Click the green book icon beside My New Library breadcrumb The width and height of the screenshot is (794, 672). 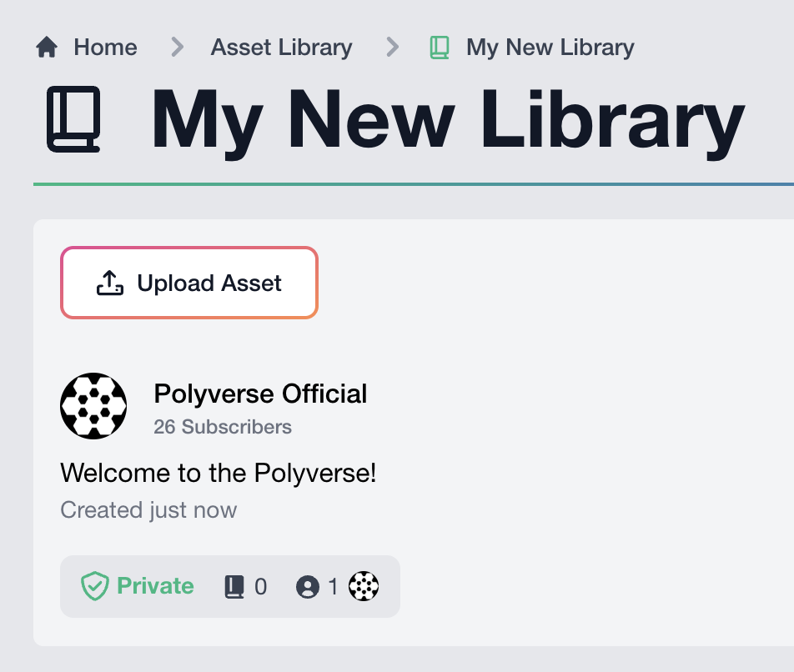[439, 48]
